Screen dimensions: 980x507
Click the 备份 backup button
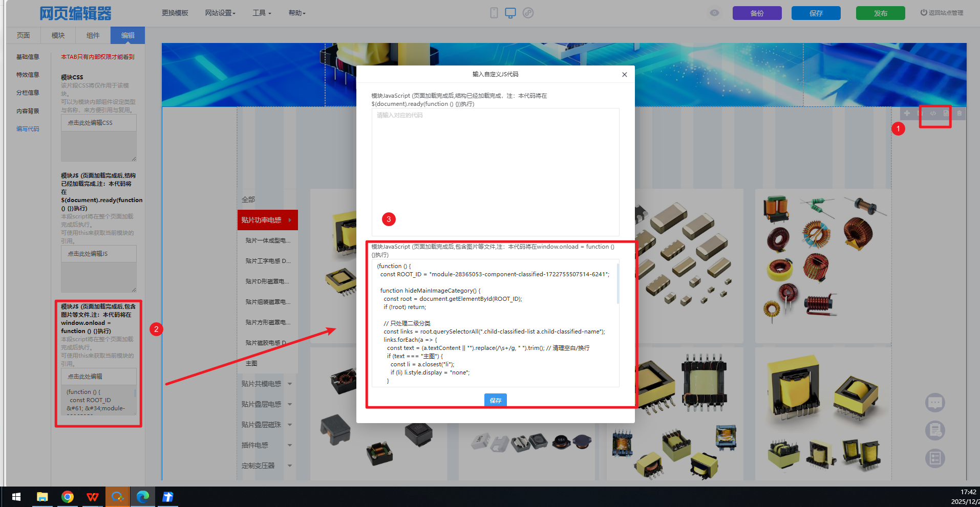point(757,13)
